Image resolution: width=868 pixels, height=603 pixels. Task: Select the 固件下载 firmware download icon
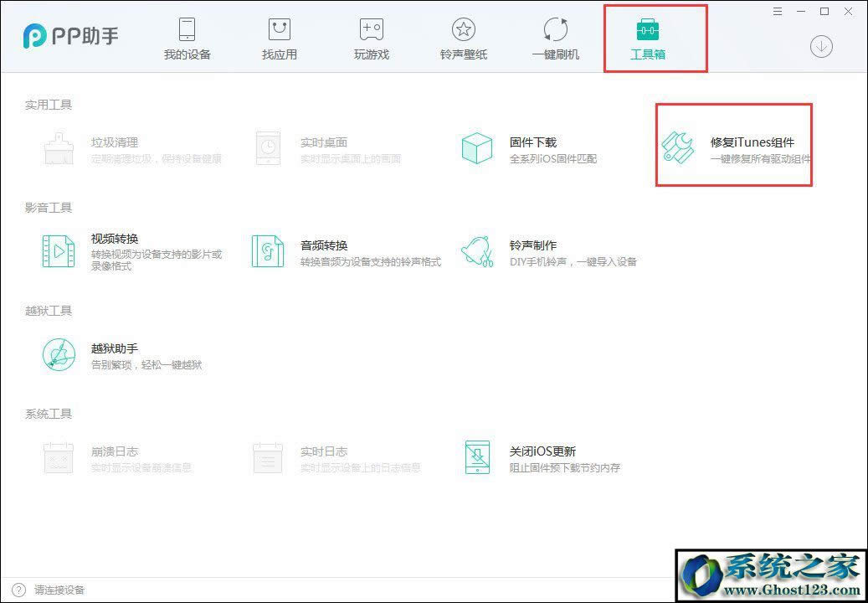tap(477, 147)
